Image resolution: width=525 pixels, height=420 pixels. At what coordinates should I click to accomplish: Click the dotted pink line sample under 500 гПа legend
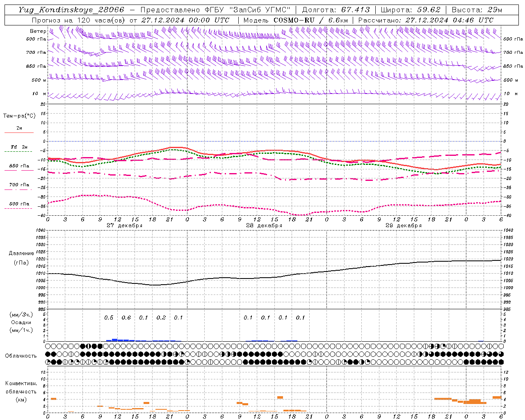pyautogui.click(x=18, y=208)
